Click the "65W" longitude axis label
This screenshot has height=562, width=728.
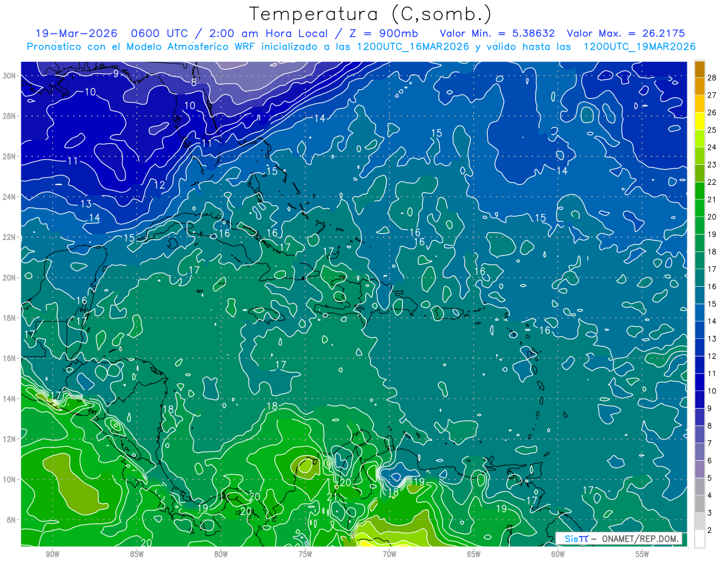pos(474,554)
